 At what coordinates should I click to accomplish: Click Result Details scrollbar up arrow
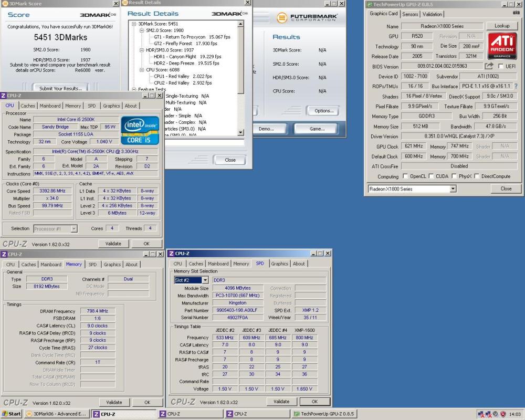click(x=241, y=24)
